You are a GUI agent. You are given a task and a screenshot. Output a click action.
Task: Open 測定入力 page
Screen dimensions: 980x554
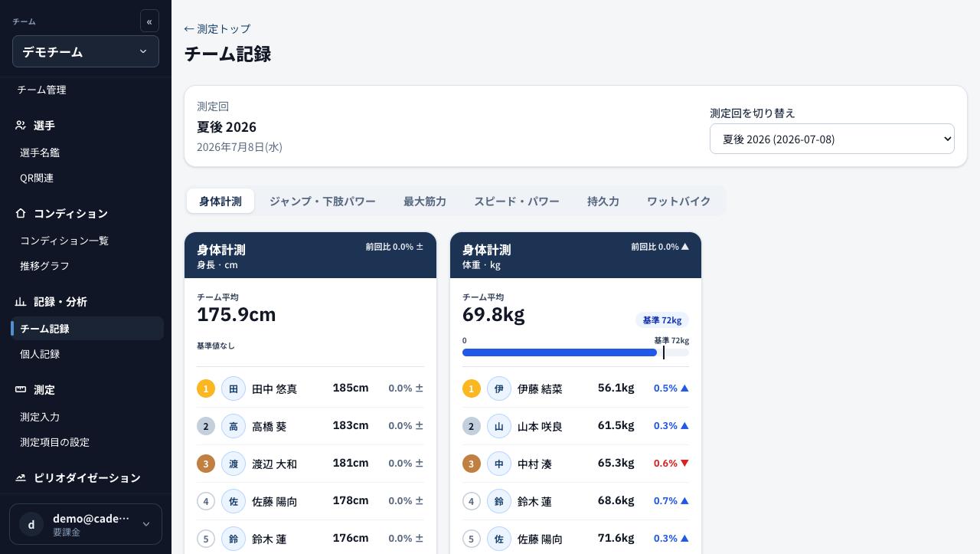click(x=40, y=417)
